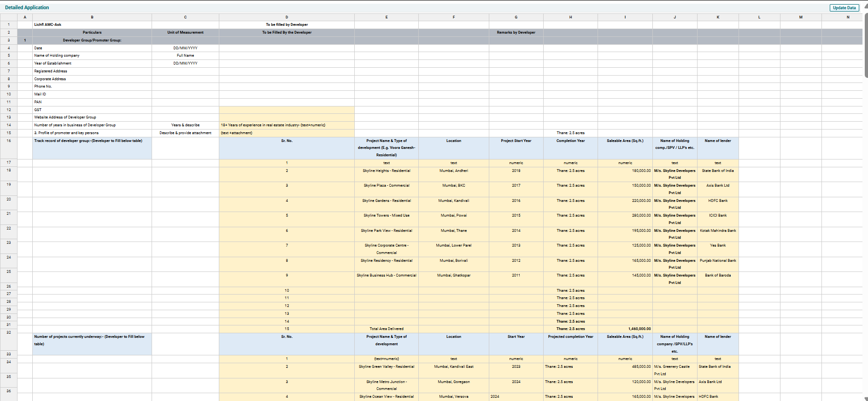Click the scroll down arrow at bottom right
This screenshot has width=868, height=401.
[x=865, y=398]
